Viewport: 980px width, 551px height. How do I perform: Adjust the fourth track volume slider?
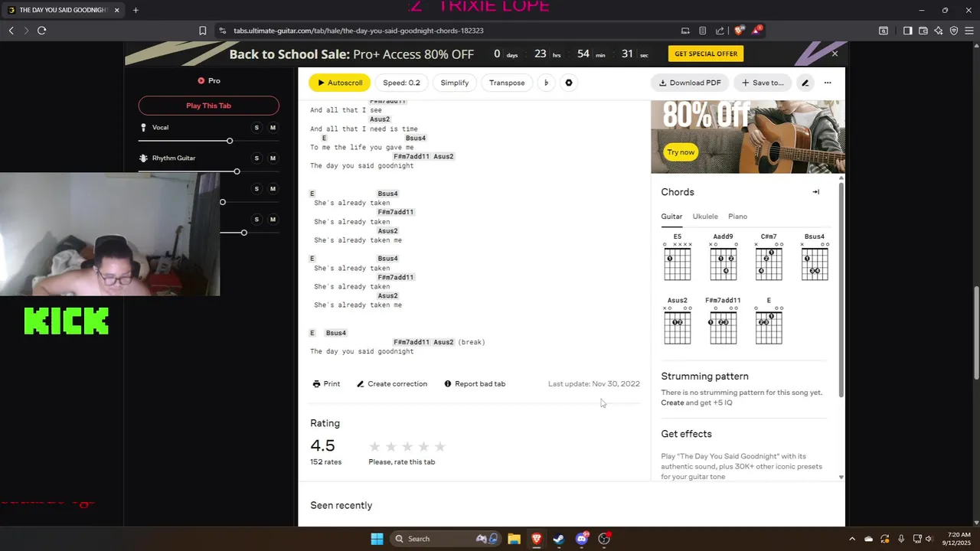[x=243, y=233]
